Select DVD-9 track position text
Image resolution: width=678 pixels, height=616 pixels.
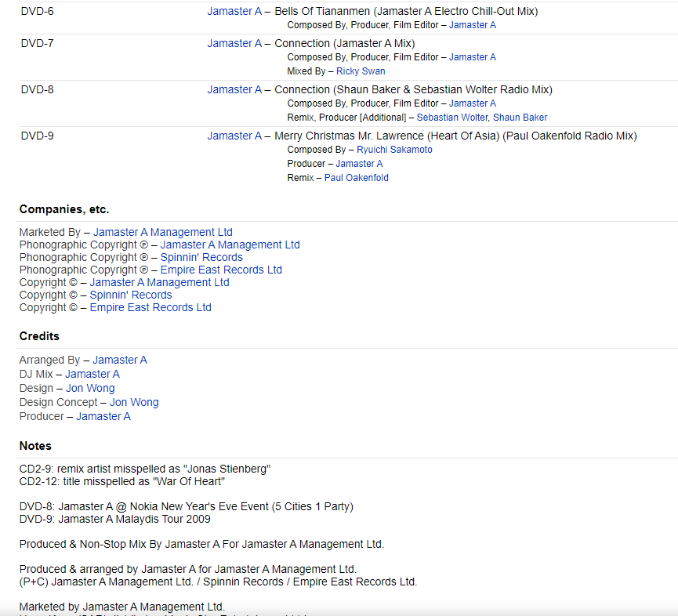click(37, 136)
